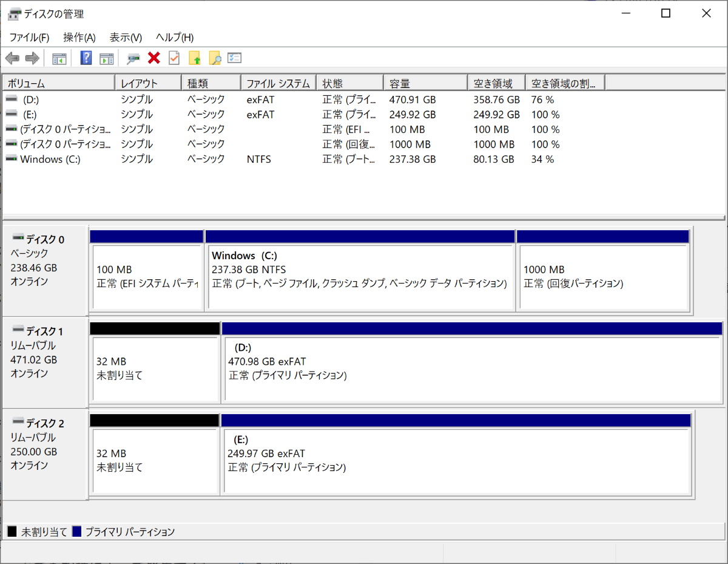Click the checklist properties icon at toolbar end
Image resolution: width=728 pixels, height=564 pixels.
tap(234, 58)
